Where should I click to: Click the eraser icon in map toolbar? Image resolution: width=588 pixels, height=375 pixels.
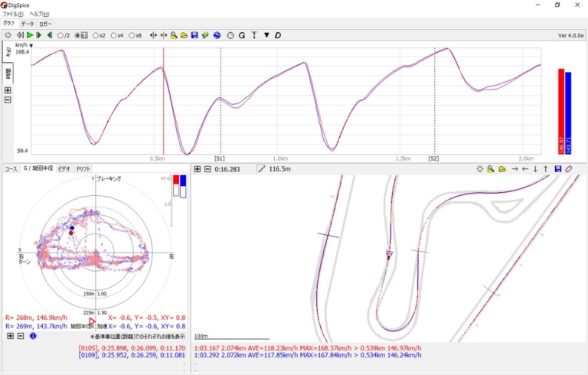pos(569,169)
